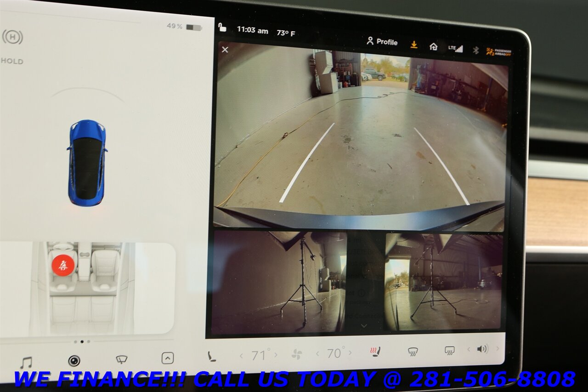
Task: Tap the lock icon in status bar
Action: point(222,28)
